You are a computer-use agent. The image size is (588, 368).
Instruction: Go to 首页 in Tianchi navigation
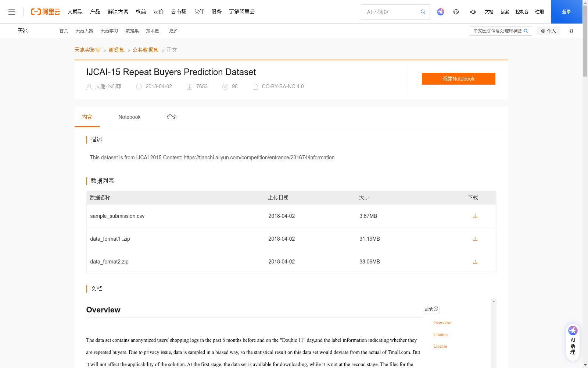(x=64, y=31)
